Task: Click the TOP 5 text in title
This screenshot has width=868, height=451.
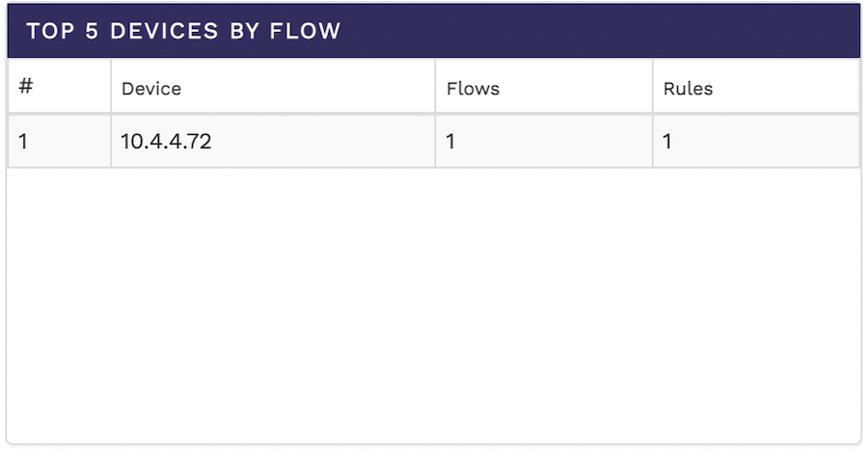Action: (x=63, y=31)
